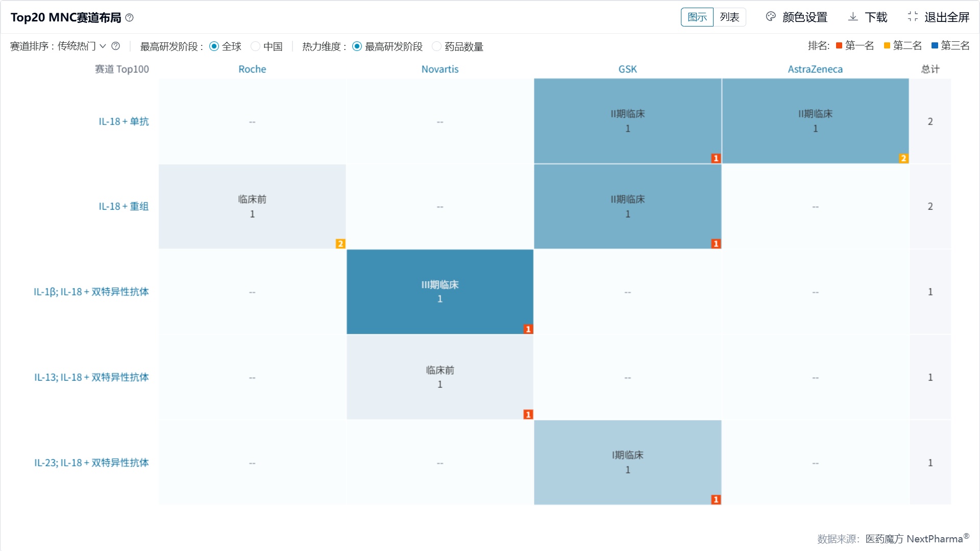This screenshot has height=551, width=980.
Task: Open the 赛道排序 传统热门 dropdown
Action: [82, 46]
